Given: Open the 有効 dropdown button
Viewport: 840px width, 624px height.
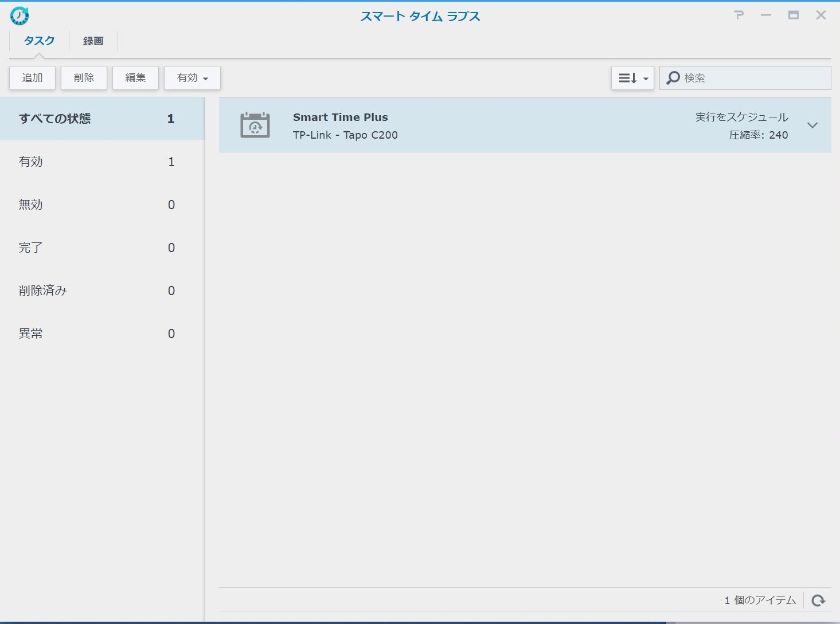Looking at the screenshot, I should (x=192, y=78).
